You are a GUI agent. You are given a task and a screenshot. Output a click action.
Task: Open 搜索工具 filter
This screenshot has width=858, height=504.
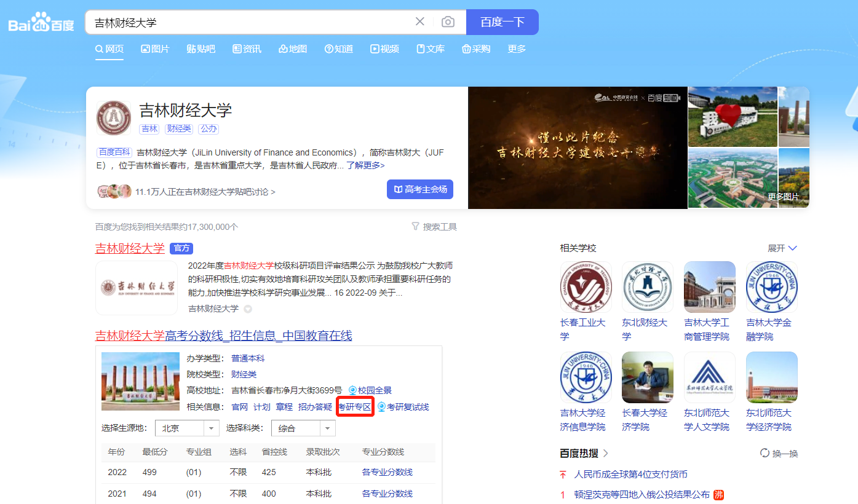pyautogui.click(x=434, y=227)
